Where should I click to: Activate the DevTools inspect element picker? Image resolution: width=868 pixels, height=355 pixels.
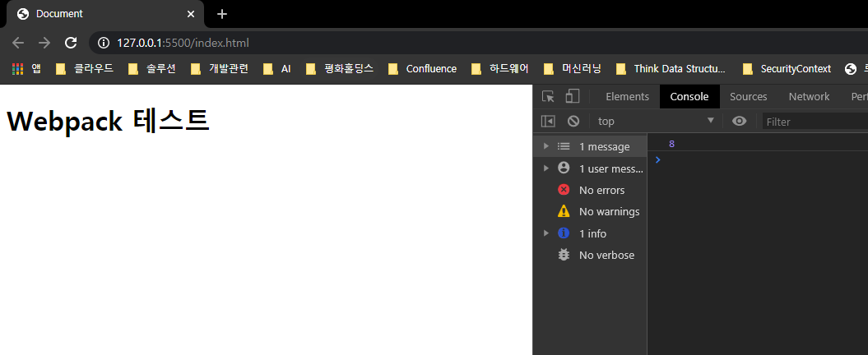pos(548,97)
